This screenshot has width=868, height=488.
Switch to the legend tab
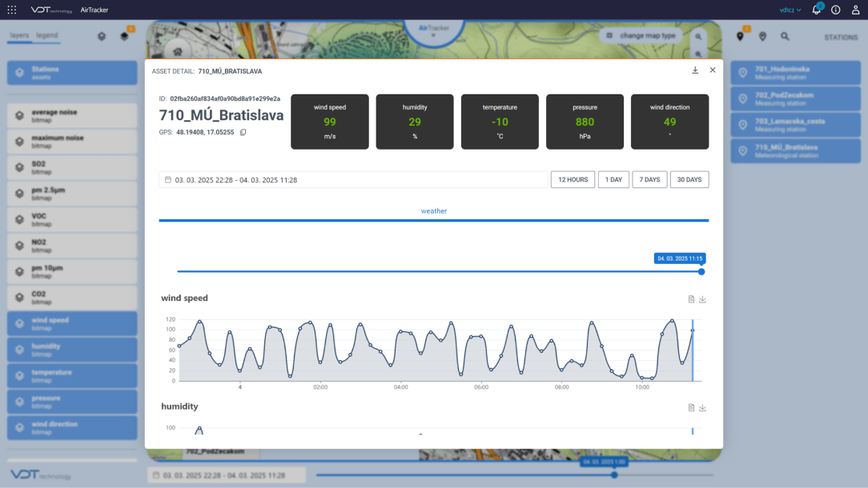[x=47, y=35]
